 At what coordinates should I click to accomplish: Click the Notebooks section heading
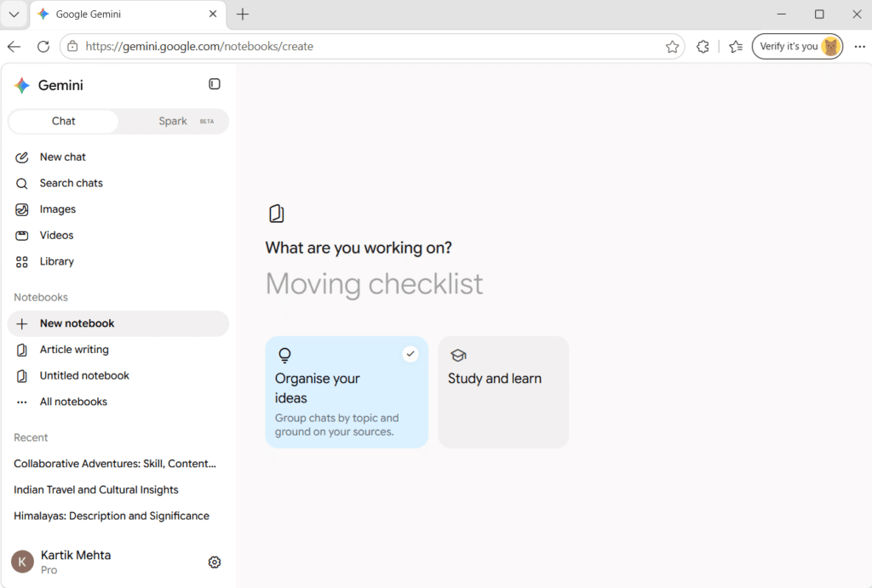(x=41, y=297)
